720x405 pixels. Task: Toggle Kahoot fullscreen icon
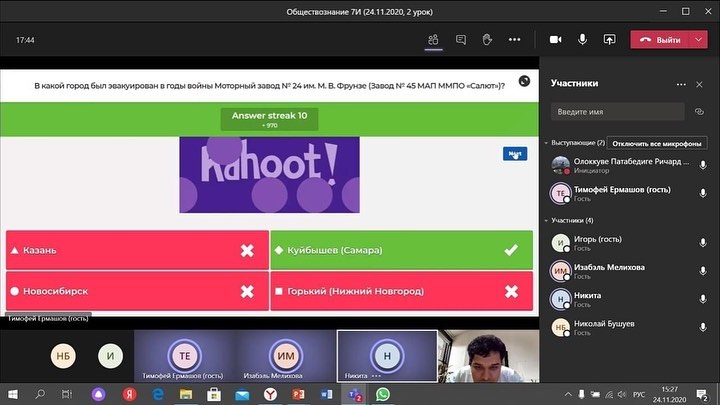coord(524,81)
